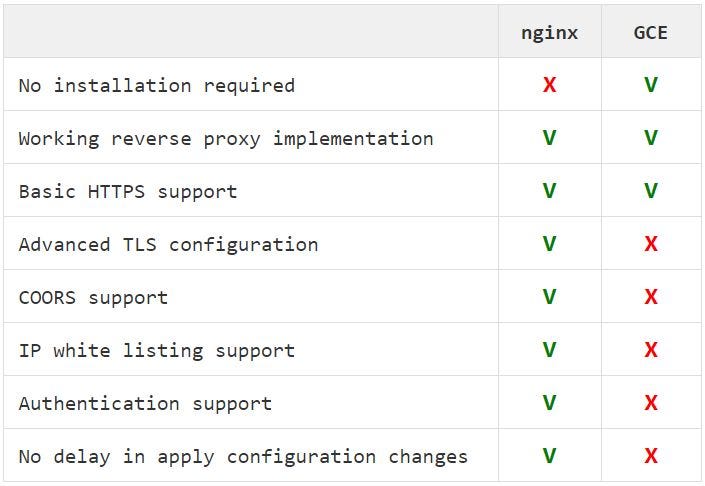Viewport: 705px width, 486px height.
Task: Click the GCE column header
Action: tap(650, 33)
